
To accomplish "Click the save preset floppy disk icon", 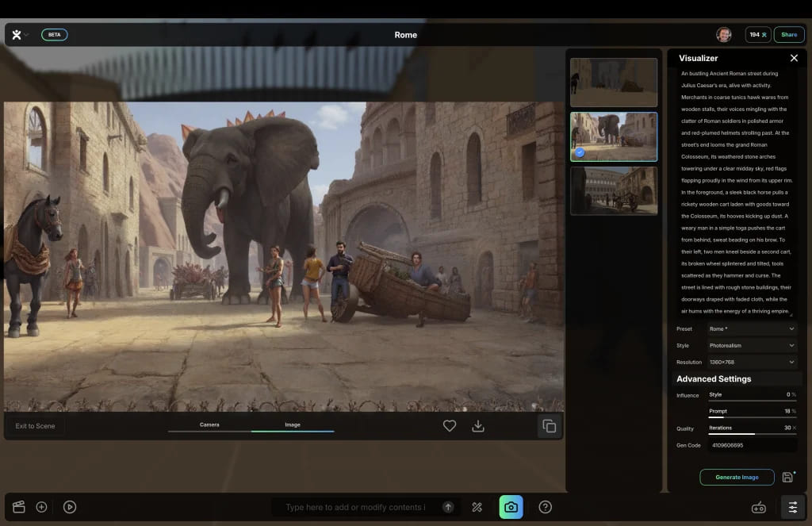I will [787, 477].
